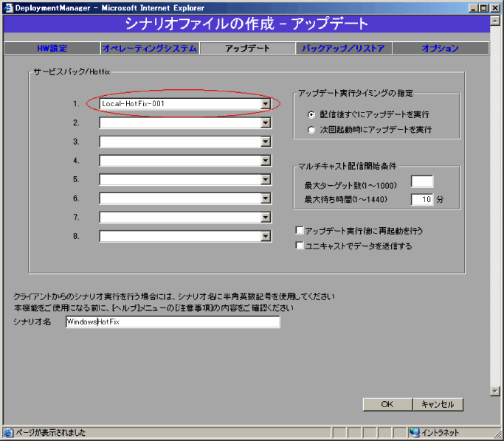The image size is (504, 441).
Task: Expand the Hotfix dropdown number 2
Action: (266, 122)
